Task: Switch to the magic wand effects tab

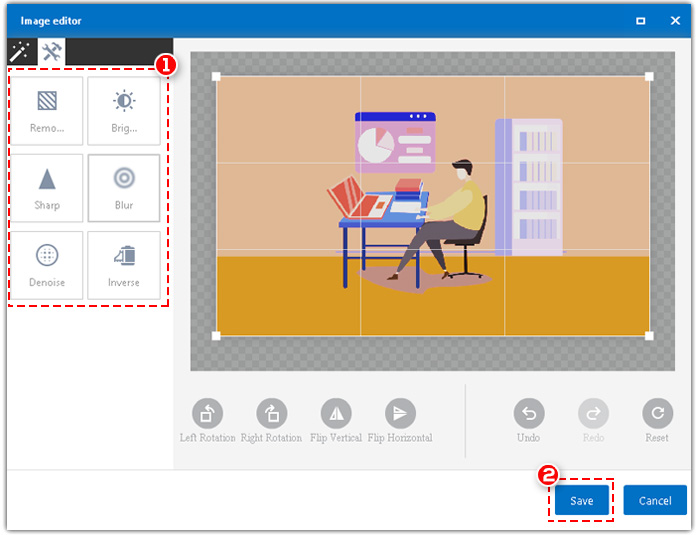Action: (21, 52)
